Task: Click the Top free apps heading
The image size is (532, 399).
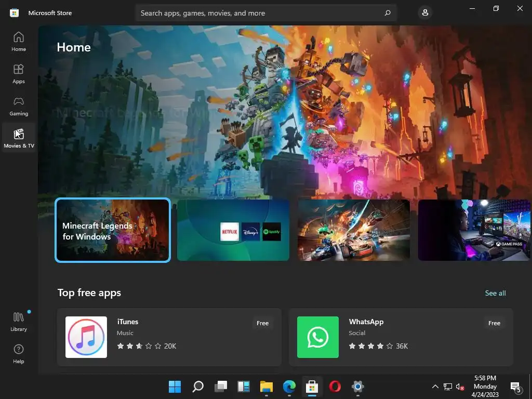Action: [x=89, y=293]
